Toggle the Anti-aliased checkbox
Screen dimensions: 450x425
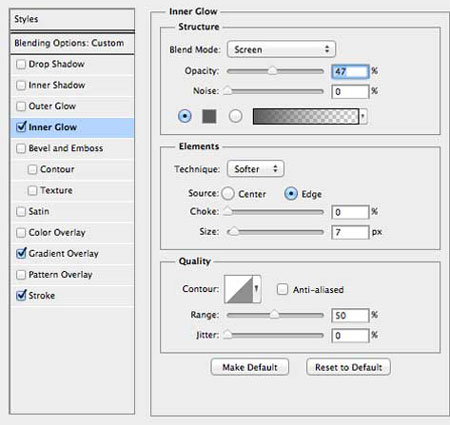click(x=282, y=289)
